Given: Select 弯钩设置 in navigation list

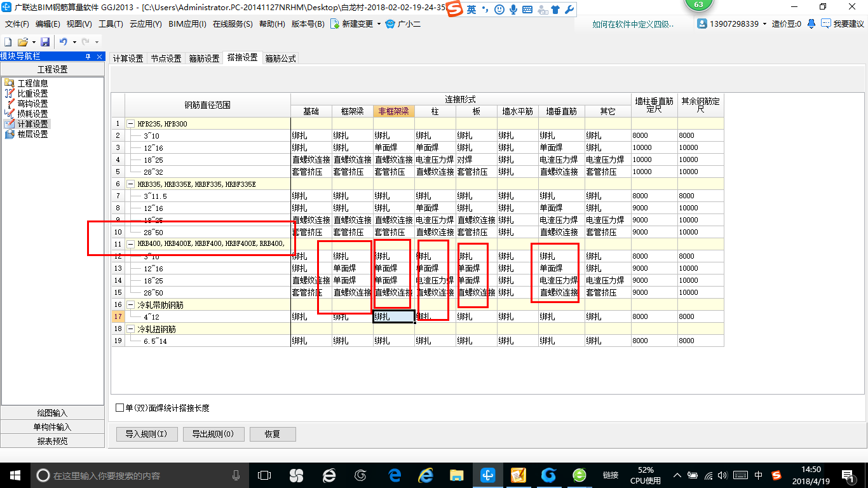Looking at the screenshot, I should [x=32, y=104].
